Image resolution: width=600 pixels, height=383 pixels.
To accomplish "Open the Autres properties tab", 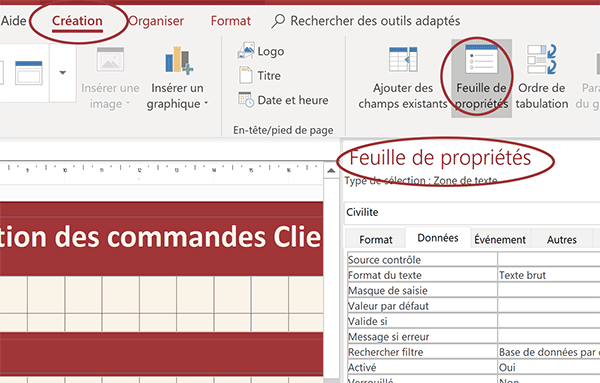I will 561,240.
